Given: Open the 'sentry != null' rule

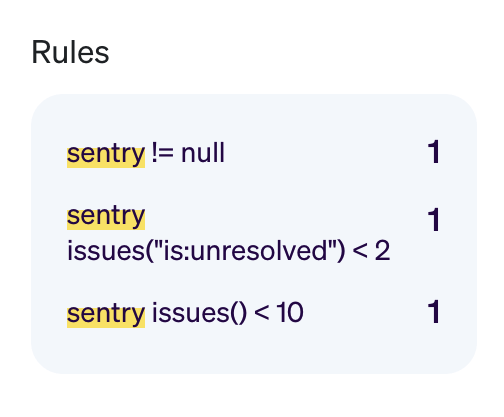Looking at the screenshot, I should point(254,153).
